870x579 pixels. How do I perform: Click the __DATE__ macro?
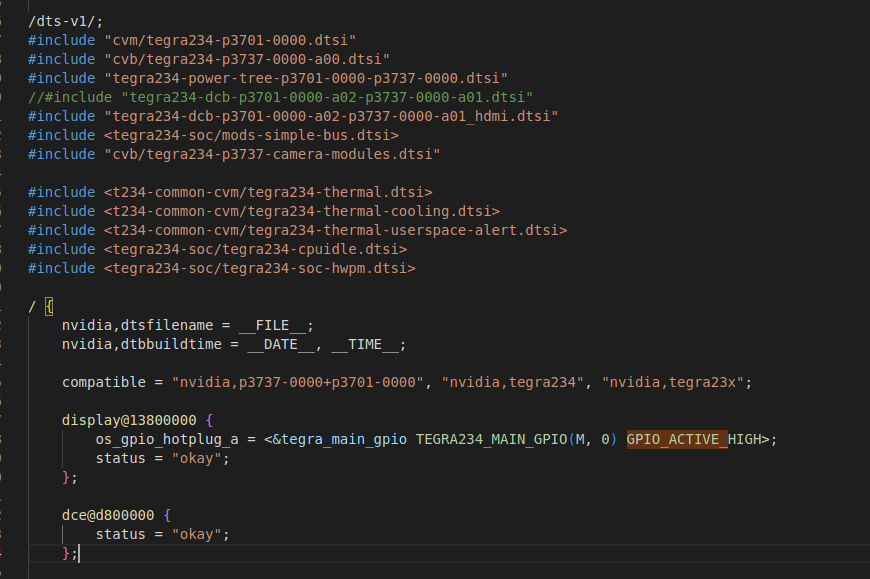coord(281,344)
